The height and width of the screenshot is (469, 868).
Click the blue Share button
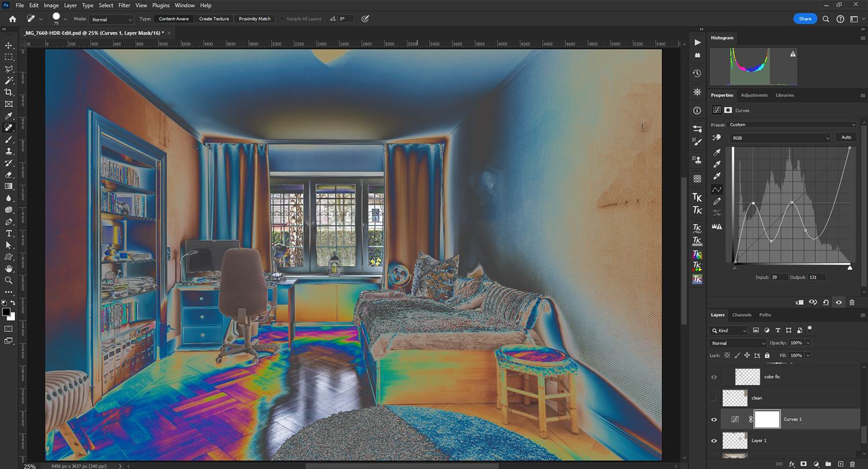coord(804,19)
